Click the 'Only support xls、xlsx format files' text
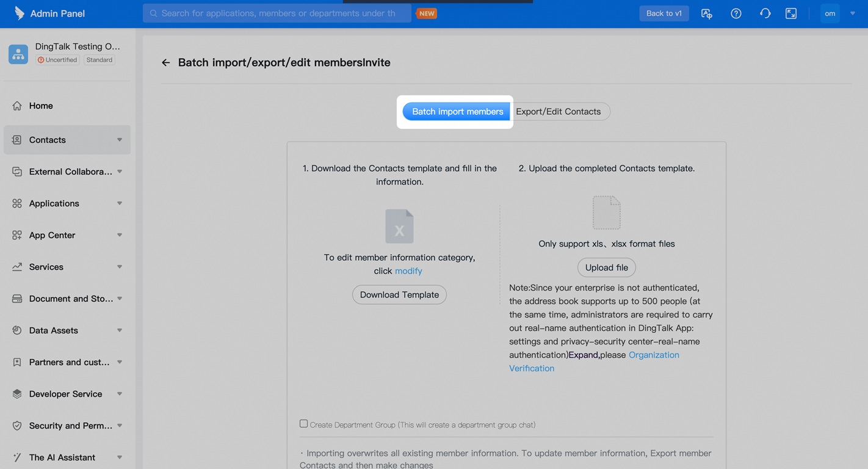This screenshot has height=469, width=868. pyautogui.click(x=607, y=244)
